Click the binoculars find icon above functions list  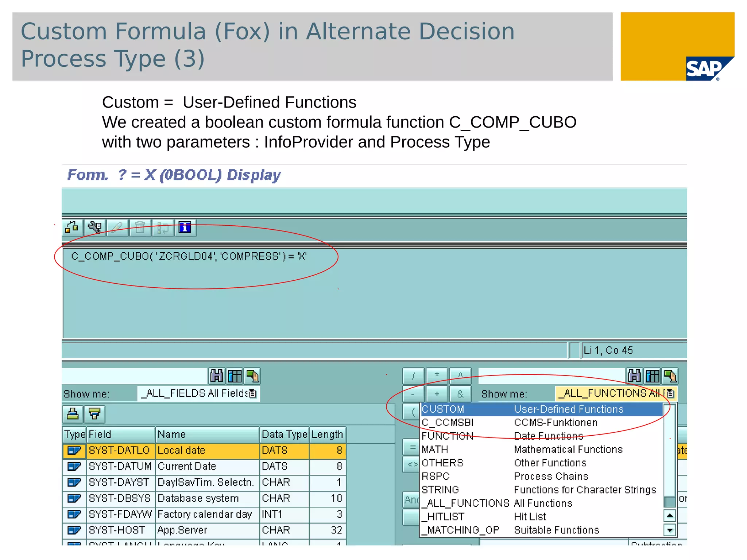pos(635,376)
